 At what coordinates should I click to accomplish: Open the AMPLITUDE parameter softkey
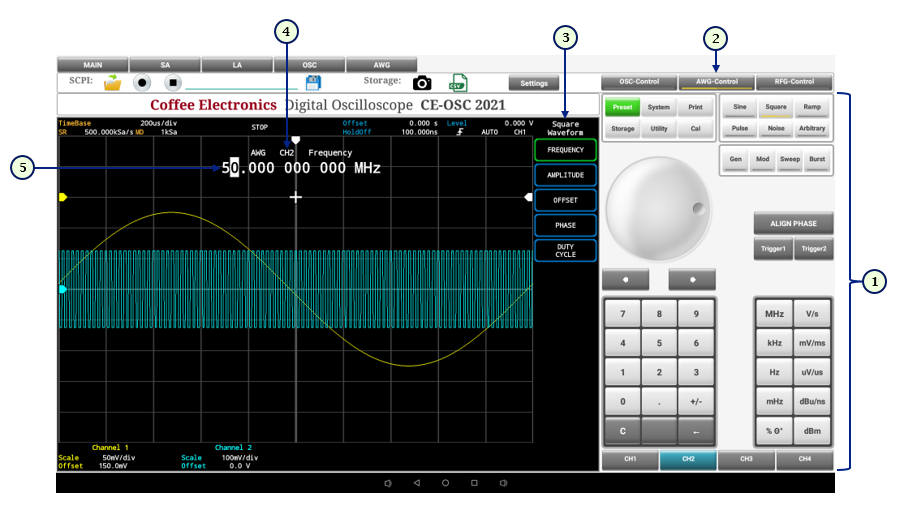pyautogui.click(x=565, y=175)
